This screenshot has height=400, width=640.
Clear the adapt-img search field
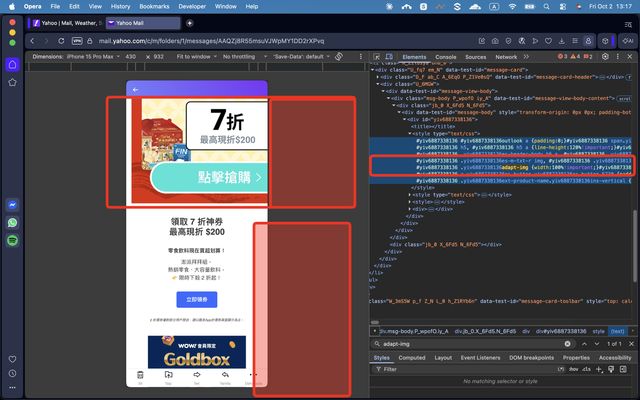(x=567, y=344)
